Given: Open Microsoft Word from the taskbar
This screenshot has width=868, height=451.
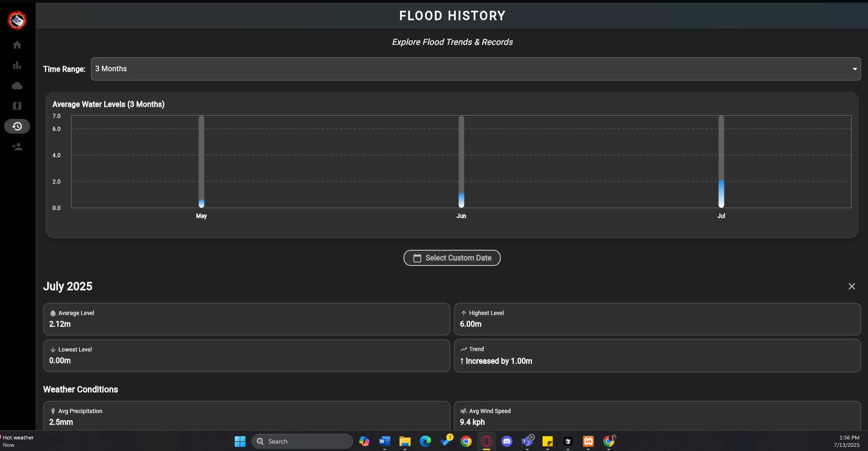Looking at the screenshot, I should click(x=385, y=441).
